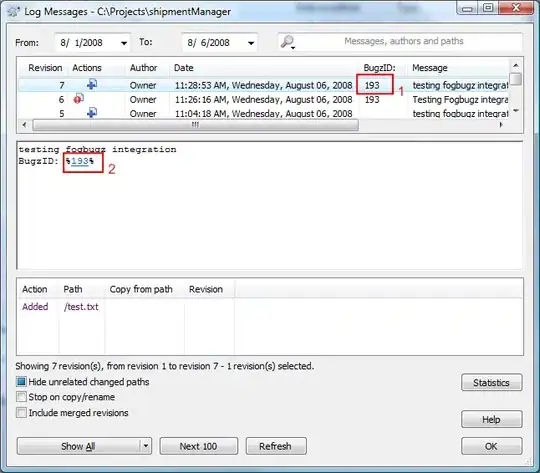The height and width of the screenshot is (473, 540).
Task: Open the Statistics dialog
Action: click(491, 382)
